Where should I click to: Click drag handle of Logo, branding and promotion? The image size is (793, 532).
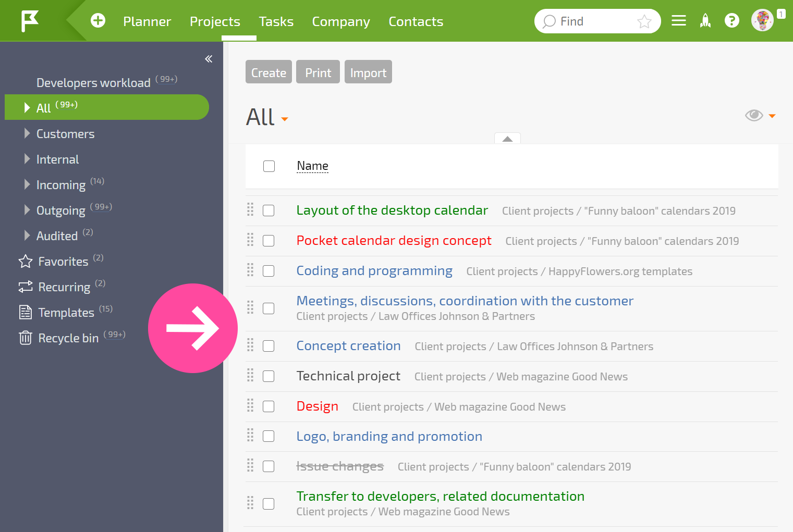250,435
